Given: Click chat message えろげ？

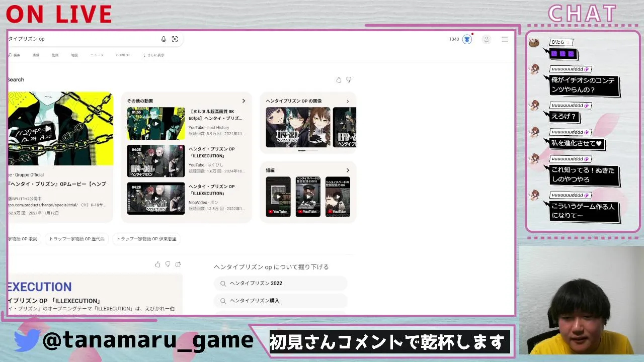Looking at the screenshot, I should [x=563, y=117].
